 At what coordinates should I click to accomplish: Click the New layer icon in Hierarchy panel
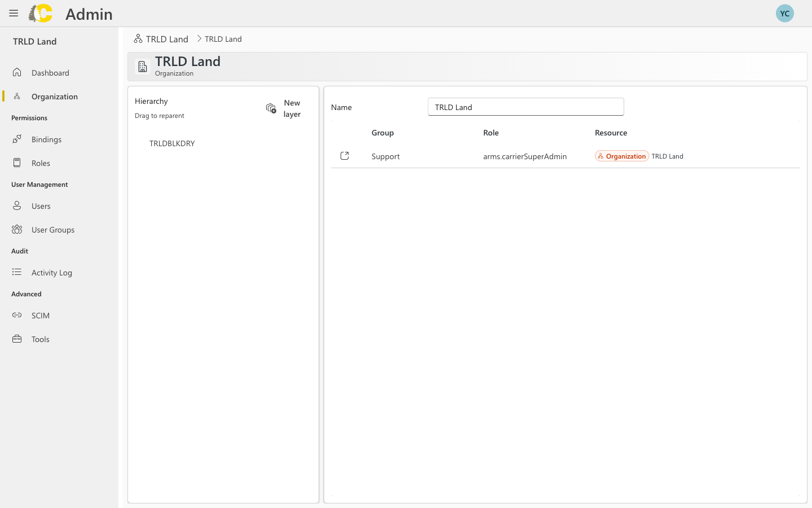click(271, 108)
